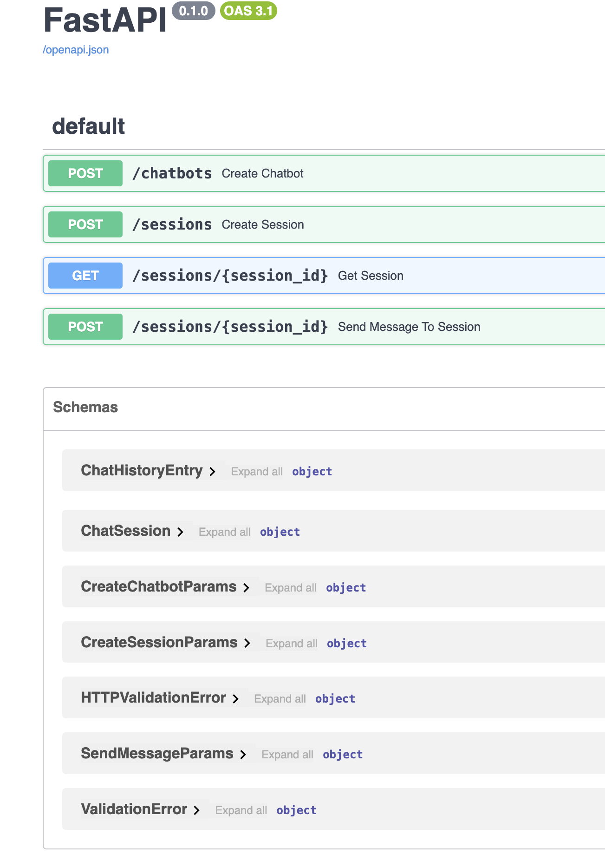The height and width of the screenshot is (868, 605).
Task: Expand the SendMessageParams schema chevron
Action: tap(243, 755)
